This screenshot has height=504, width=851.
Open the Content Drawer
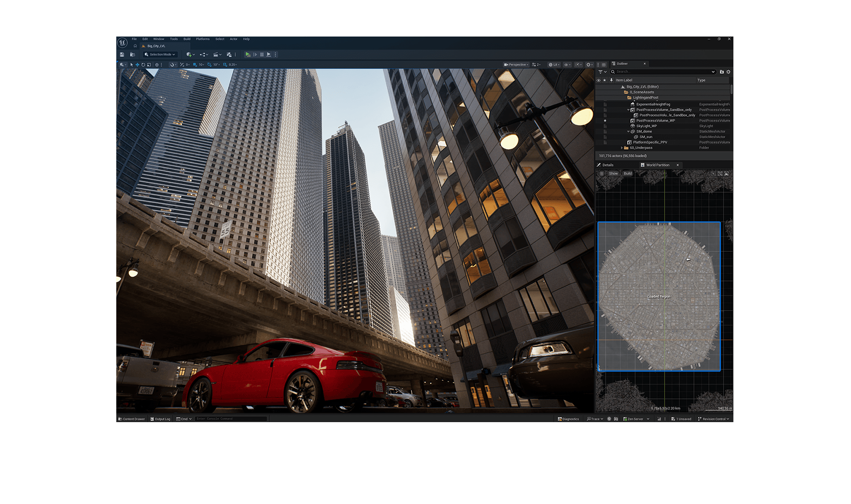[131, 419]
